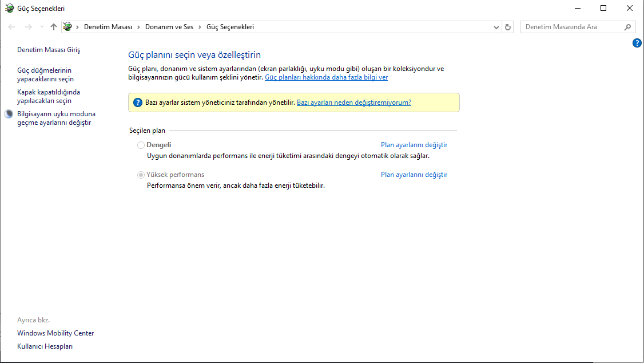Open address bar history dropdown
Viewport: 644px width, 363px height.
496,27
